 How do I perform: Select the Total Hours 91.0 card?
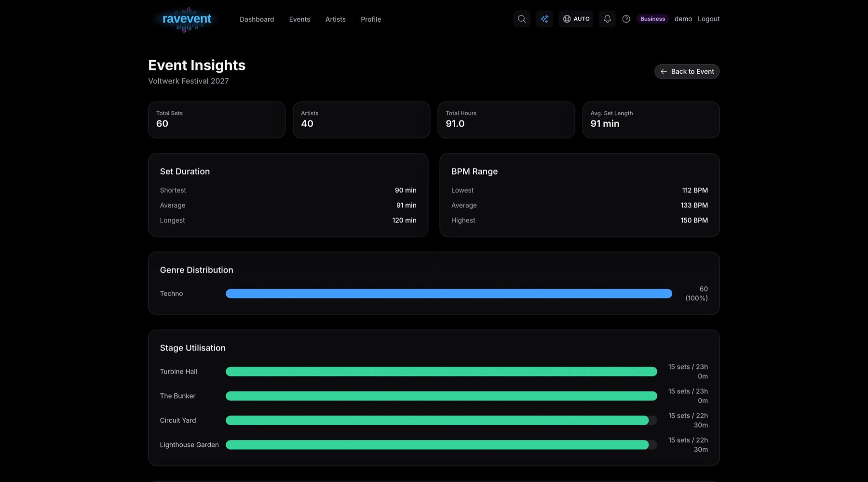506,120
